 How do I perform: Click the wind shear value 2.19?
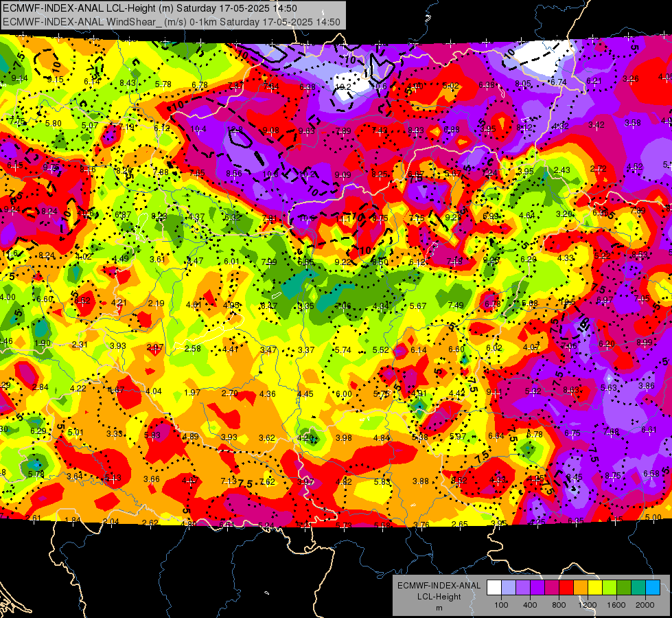tap(157, 304)
